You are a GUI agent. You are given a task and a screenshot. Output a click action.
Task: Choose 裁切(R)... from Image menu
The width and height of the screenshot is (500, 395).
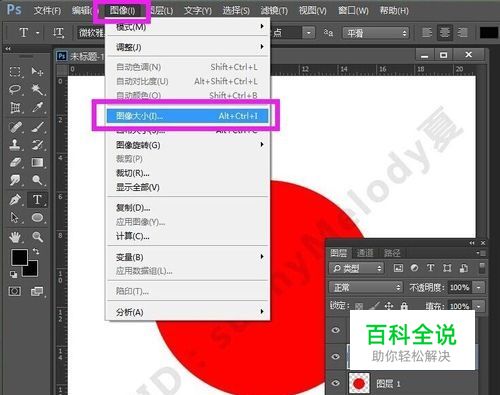(x=187, y=173)
